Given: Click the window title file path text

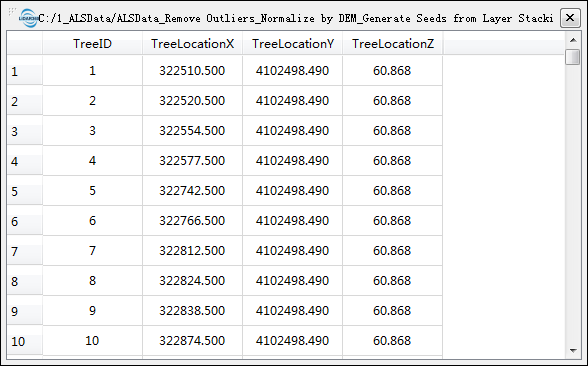Looking at the screenshot, I should click(x=296, y=18).
